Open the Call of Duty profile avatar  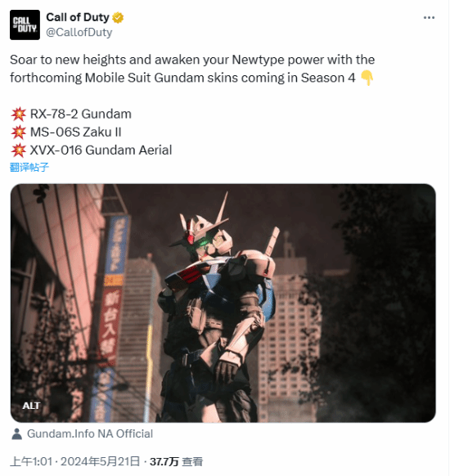[25, 25]
